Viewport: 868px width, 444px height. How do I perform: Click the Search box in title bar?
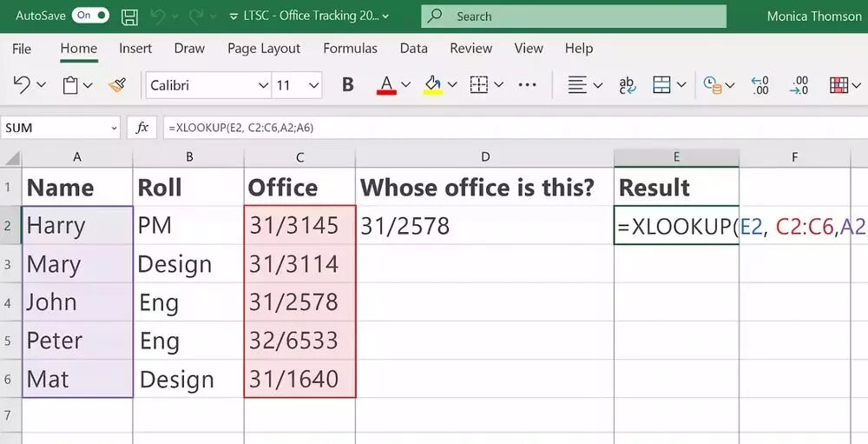click(x=574, y=17)
